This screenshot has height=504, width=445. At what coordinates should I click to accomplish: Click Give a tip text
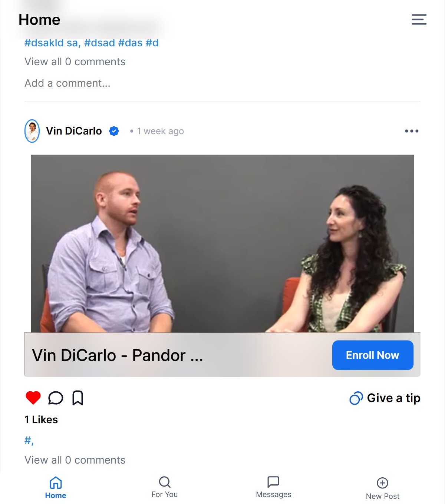coord(394,398)
